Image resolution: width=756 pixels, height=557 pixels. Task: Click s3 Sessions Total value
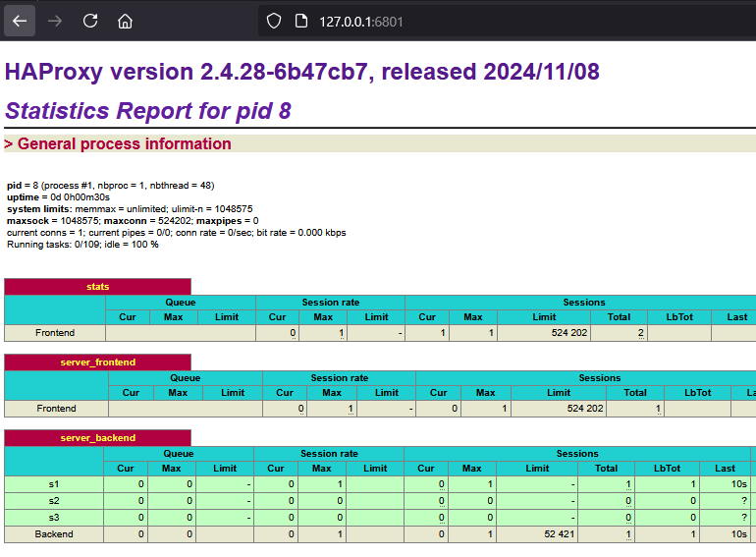(x=628, y=518)
